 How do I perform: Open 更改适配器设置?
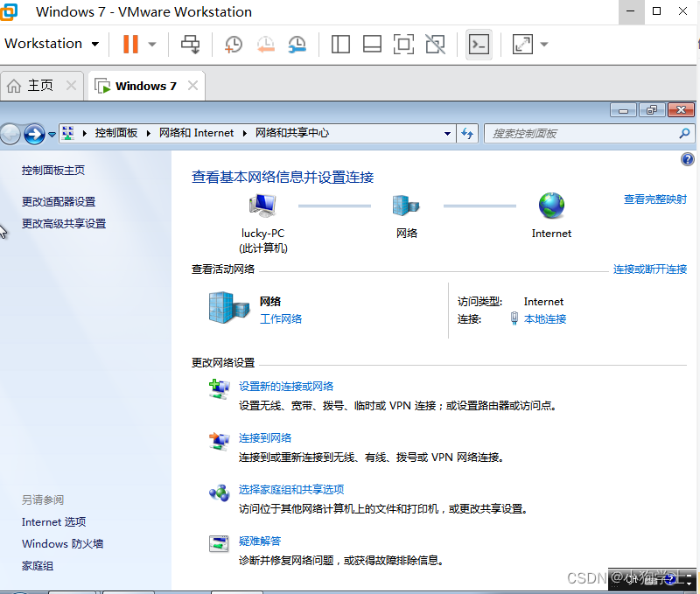59,202
